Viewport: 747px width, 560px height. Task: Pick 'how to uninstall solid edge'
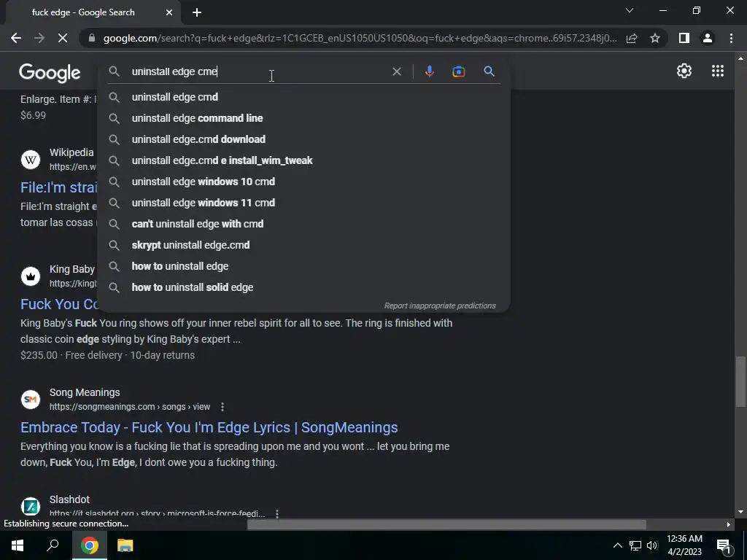[x=304, y=287]
